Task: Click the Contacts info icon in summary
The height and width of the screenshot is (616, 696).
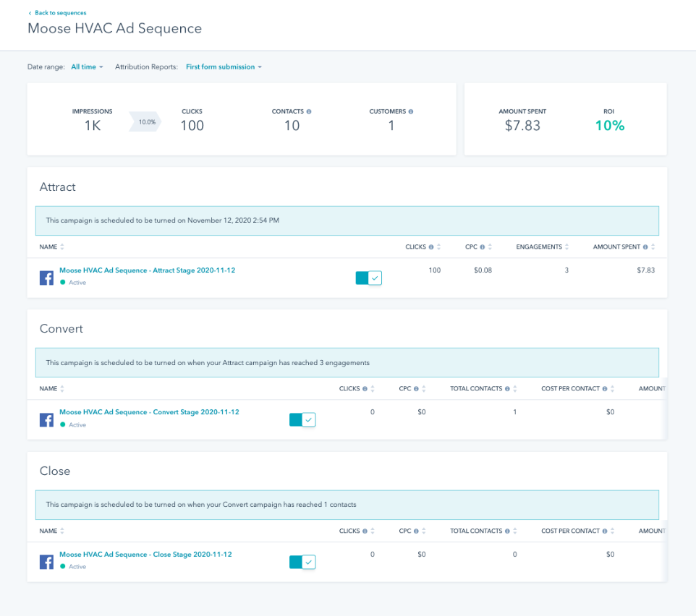Action: point(309,112)
